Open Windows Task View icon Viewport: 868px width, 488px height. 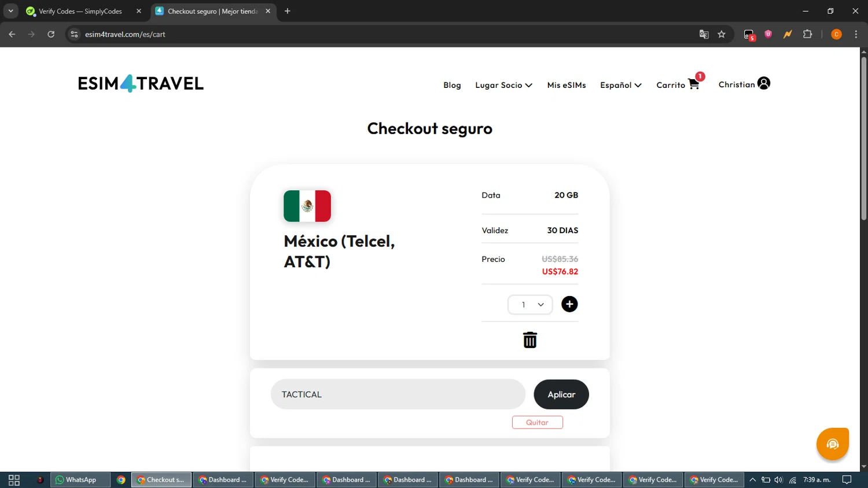14,480
